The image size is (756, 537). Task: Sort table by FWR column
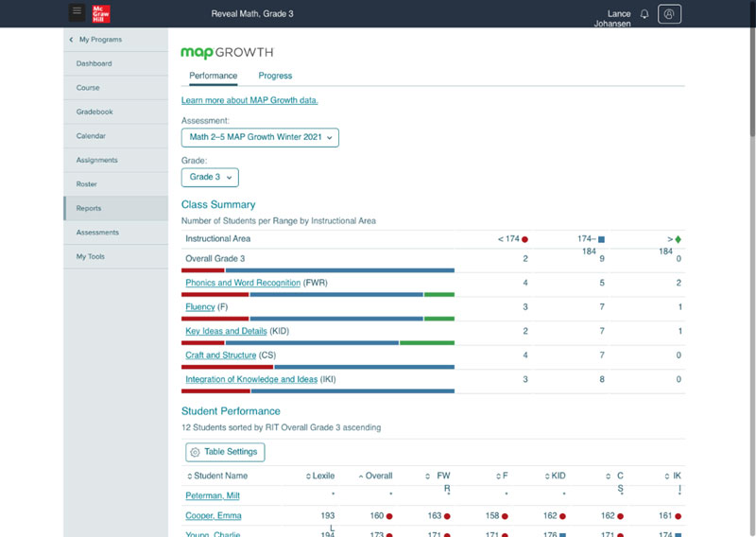pyautogui.click(x=438, y=476)
